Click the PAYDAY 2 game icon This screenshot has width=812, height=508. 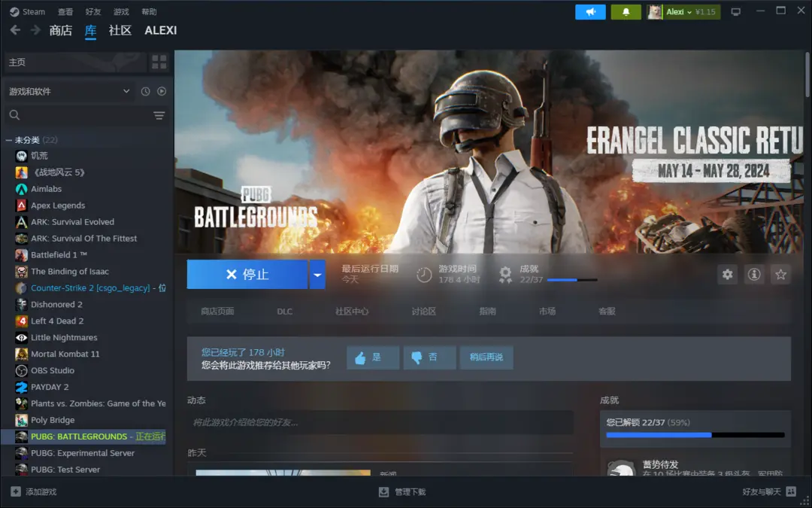click(x=21, y=388)
